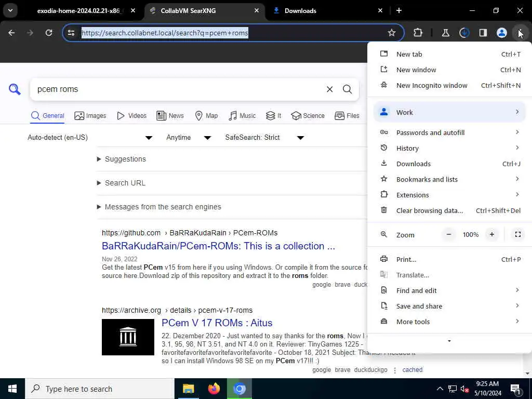
Task: Open the profile avatar icon
Action: pyautogui.click(x=501, y=33)
